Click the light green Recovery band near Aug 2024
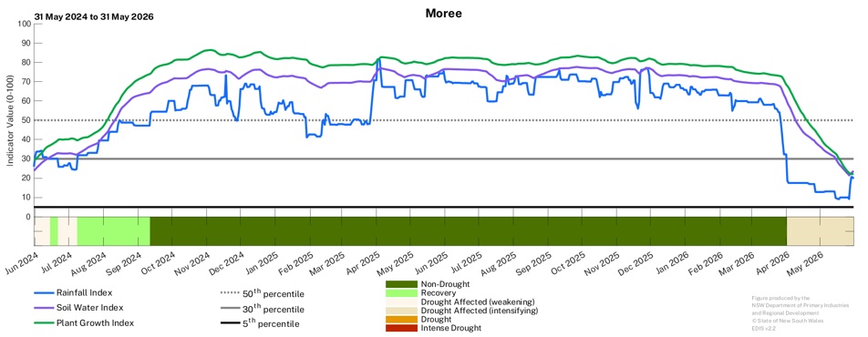 113,230
